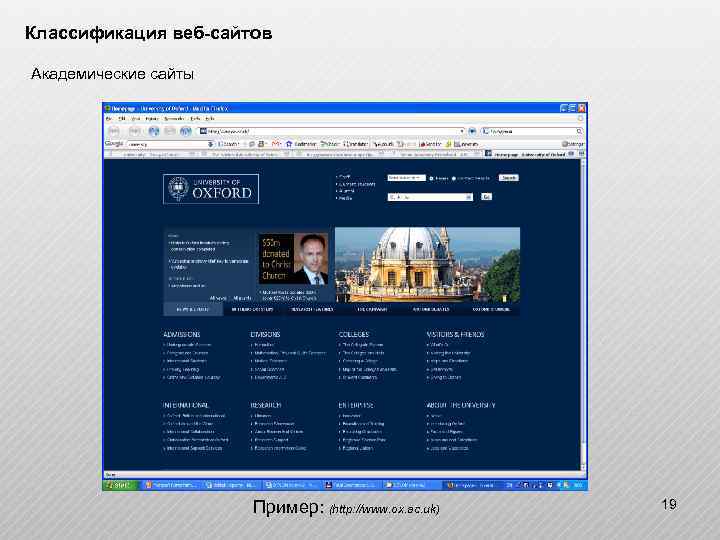Image resolution: width=720 pixels, height=540 pixels.
Task: Click the system tray clock
Action: point(578,485)
